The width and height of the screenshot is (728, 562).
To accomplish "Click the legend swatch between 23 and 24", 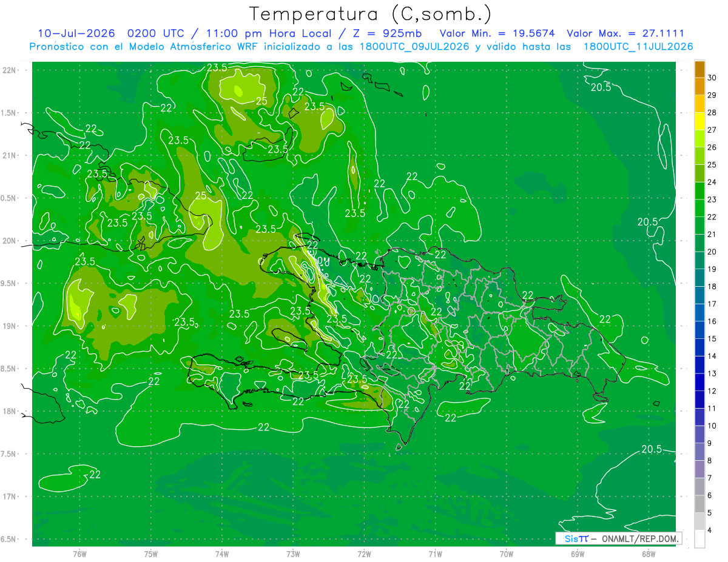I will pos(699,191).
